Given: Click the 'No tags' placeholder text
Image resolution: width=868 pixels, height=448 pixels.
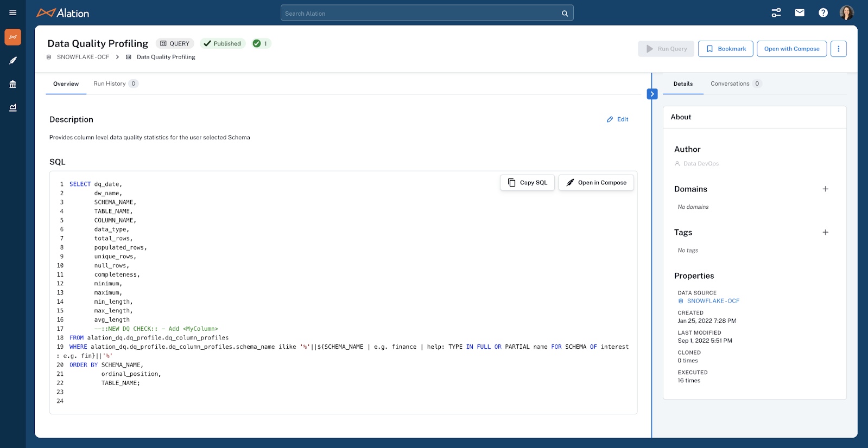Looking at the screenshot, I should pos(688,251).
